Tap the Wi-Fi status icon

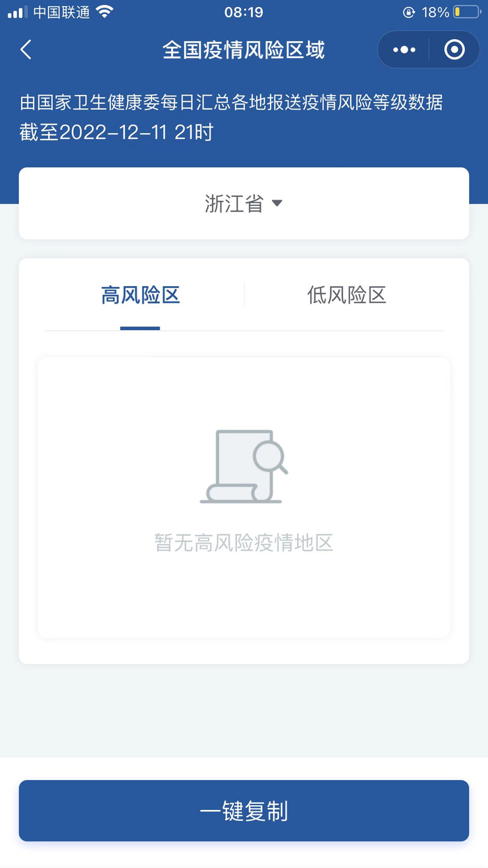[x=105, y=12]
